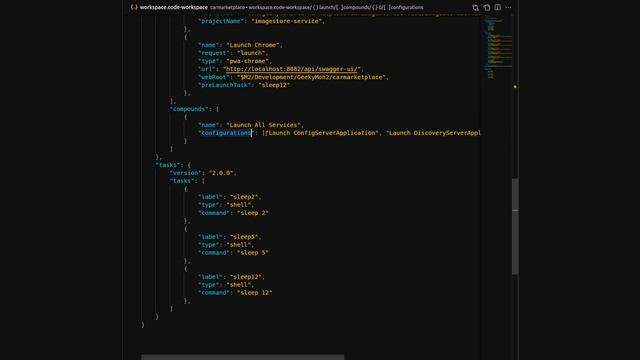Screen dimensions: 640x360
Task: Click the "version" key under tasks
Action: [x=186, y=173]
